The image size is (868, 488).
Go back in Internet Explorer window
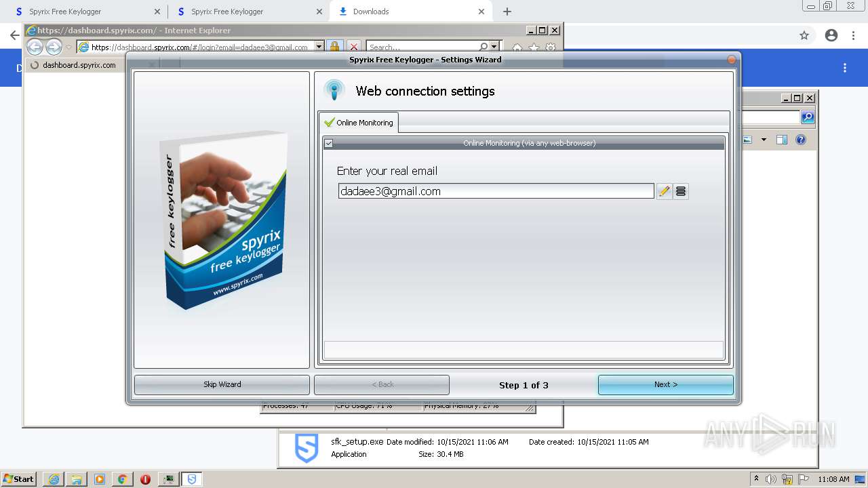pyautogui.click(x=35, y=47)
